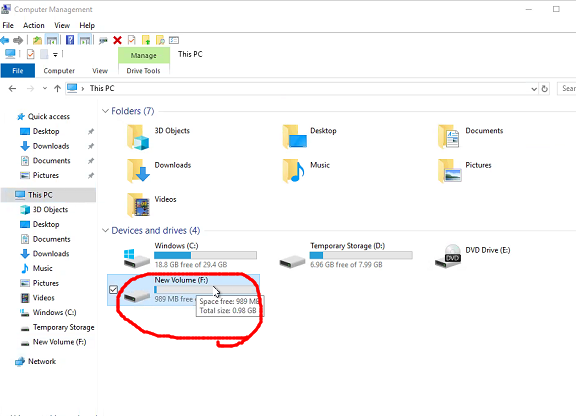Image resolution: width=576 pixels, height=416 pixels.
Task: Collapse the Devices and drives (4) section
Action: tap(105, 230)
